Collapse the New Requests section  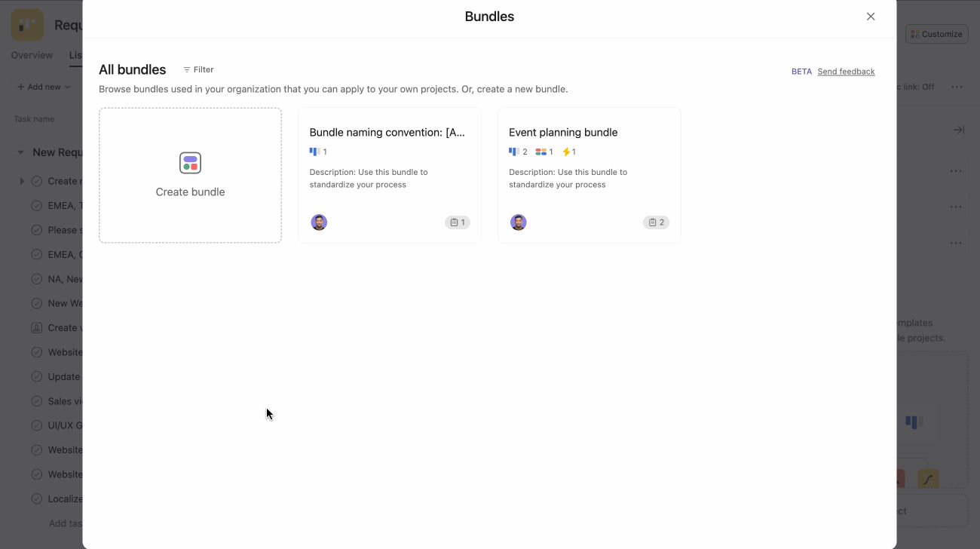point(20,152)
